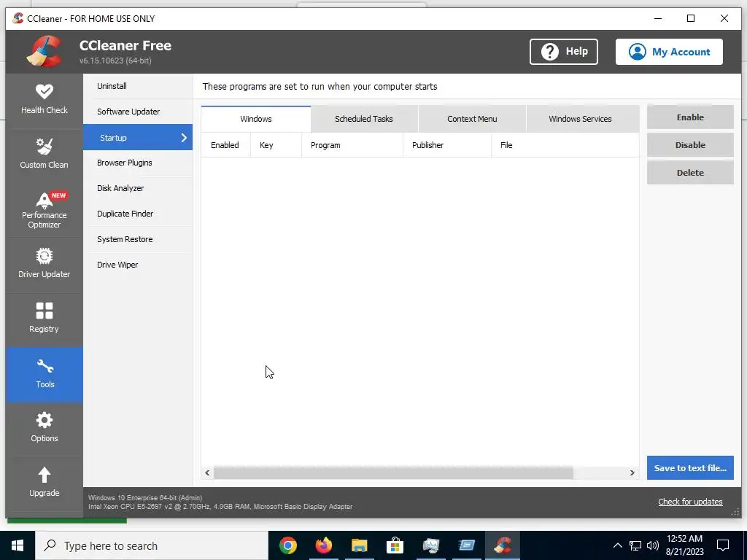Sort by the File column header
The image size is (747, 560).
point(565,145)
